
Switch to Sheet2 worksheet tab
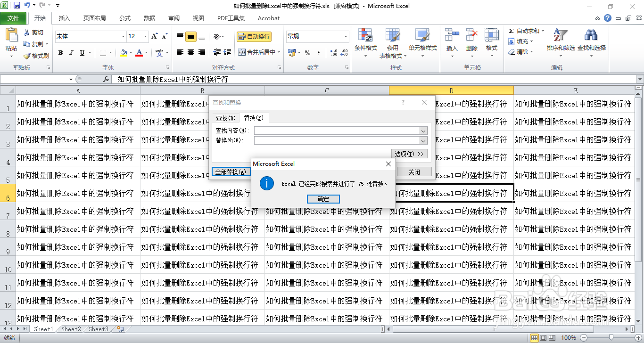tap(71, 329)
